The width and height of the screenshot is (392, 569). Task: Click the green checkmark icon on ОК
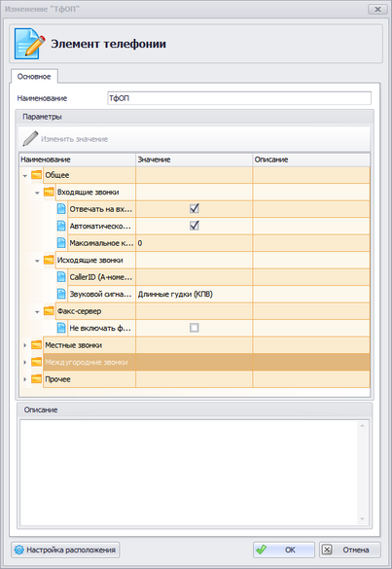coord(261,550)
